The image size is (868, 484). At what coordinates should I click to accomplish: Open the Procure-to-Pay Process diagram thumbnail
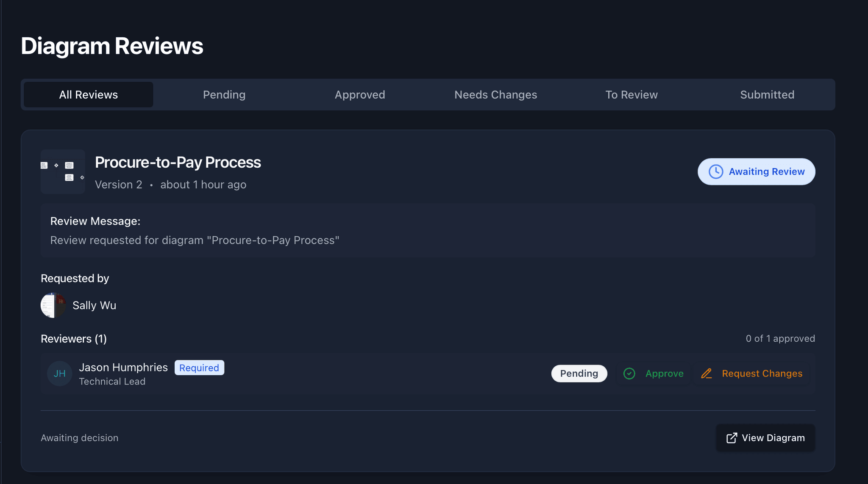pyautogui.click(x=63, y=172)
